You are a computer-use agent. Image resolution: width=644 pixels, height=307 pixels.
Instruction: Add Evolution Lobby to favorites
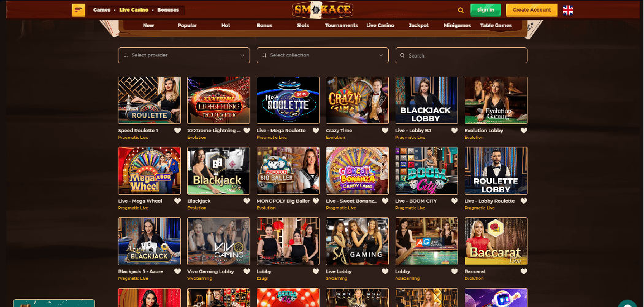[524, 130]
